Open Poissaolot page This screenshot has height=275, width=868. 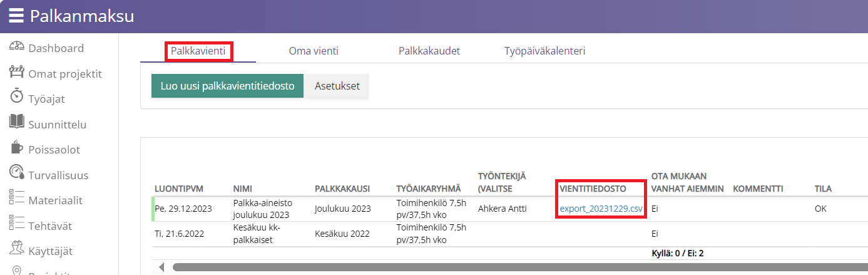[x=54, y=150]
